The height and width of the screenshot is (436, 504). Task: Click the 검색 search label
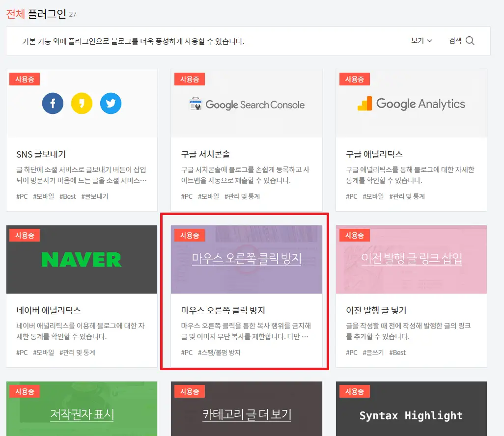(x=455, y=40)
